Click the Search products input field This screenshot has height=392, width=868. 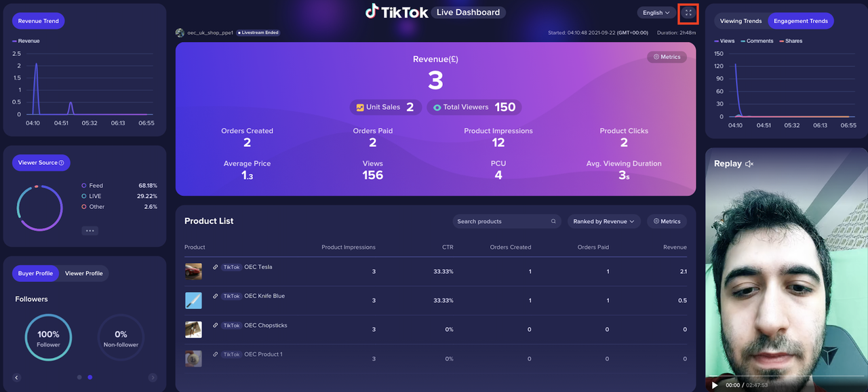click(500, 222)
